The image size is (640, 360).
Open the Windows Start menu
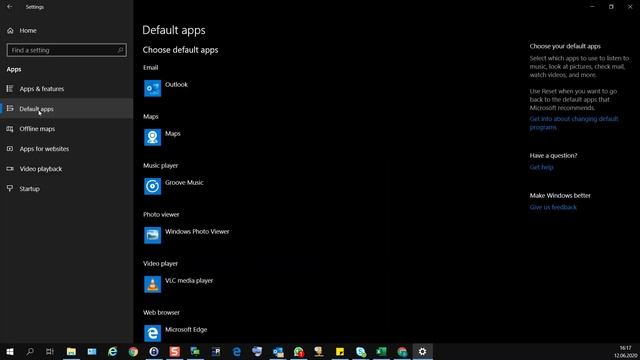(10, 351)
